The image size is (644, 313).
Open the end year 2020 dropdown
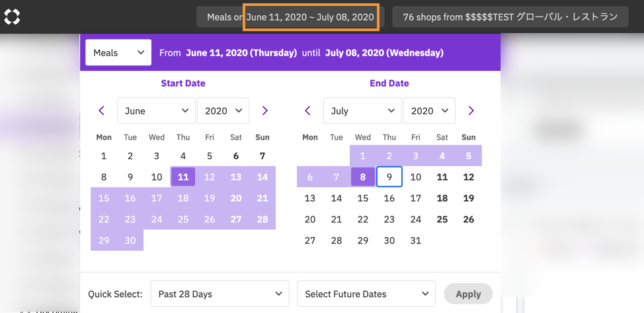429,111
